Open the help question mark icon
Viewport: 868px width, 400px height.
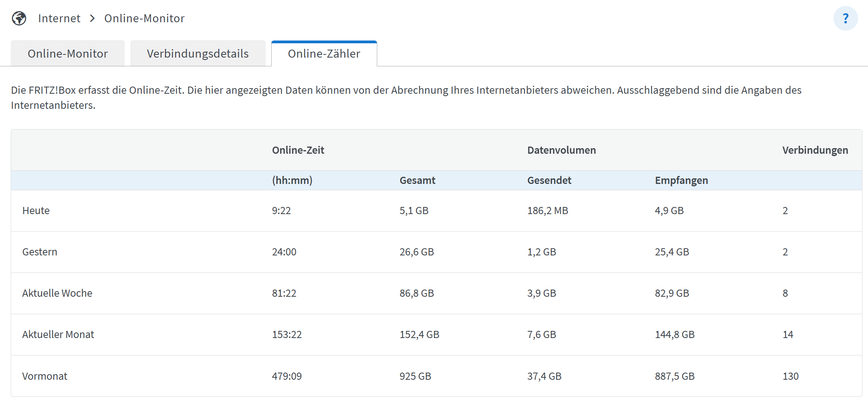tap(845, 18)
